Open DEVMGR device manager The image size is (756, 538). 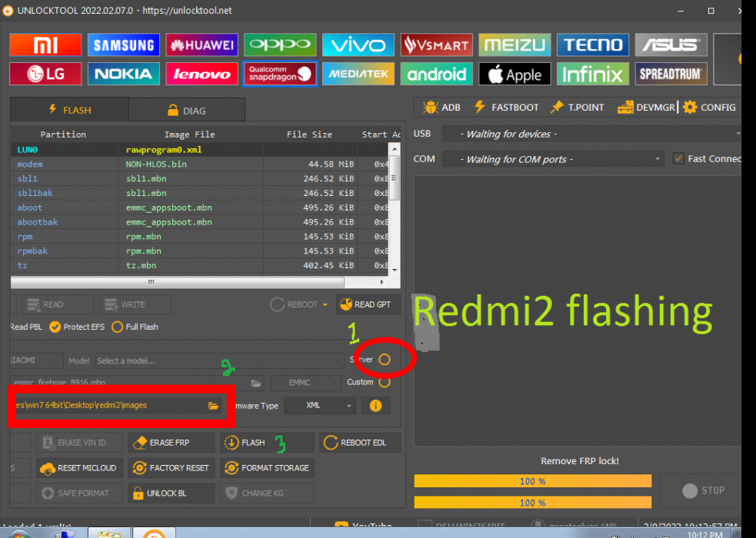pyautogui.click(x=646, y=107)
